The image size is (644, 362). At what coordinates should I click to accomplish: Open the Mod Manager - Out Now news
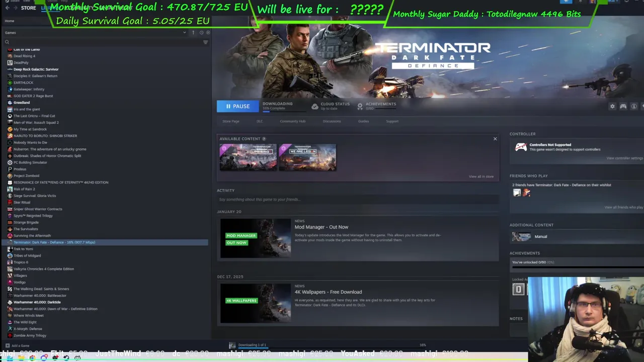pos(321,227)
